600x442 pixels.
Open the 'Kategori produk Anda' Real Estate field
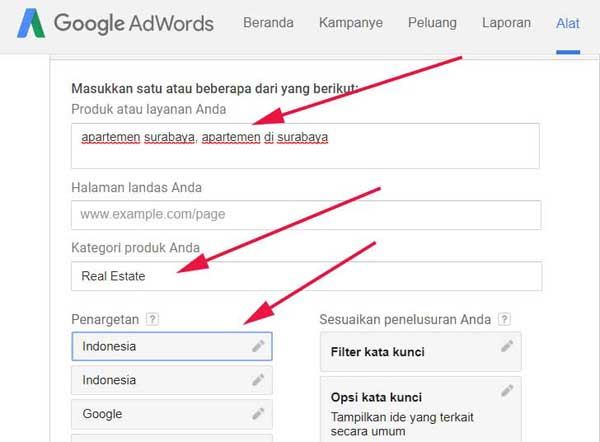pyautogui.click(x=307, y=276)
